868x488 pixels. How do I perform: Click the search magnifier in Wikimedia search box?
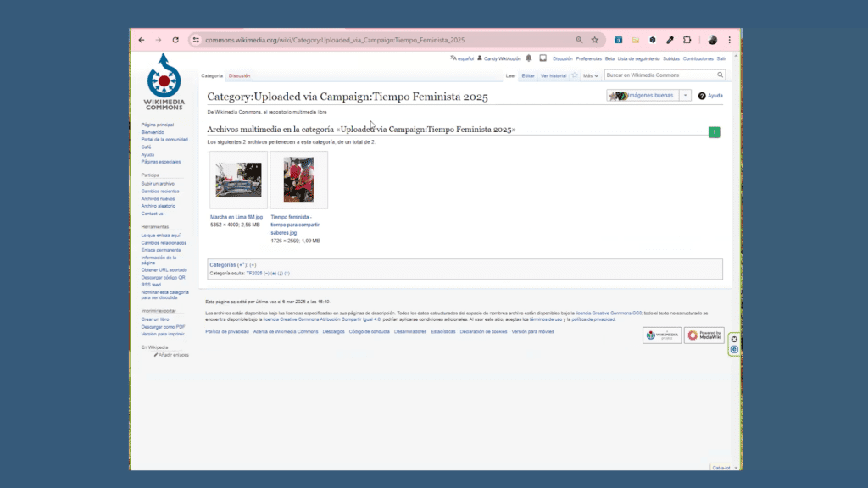pyautogui.click(x=721, y=75)
